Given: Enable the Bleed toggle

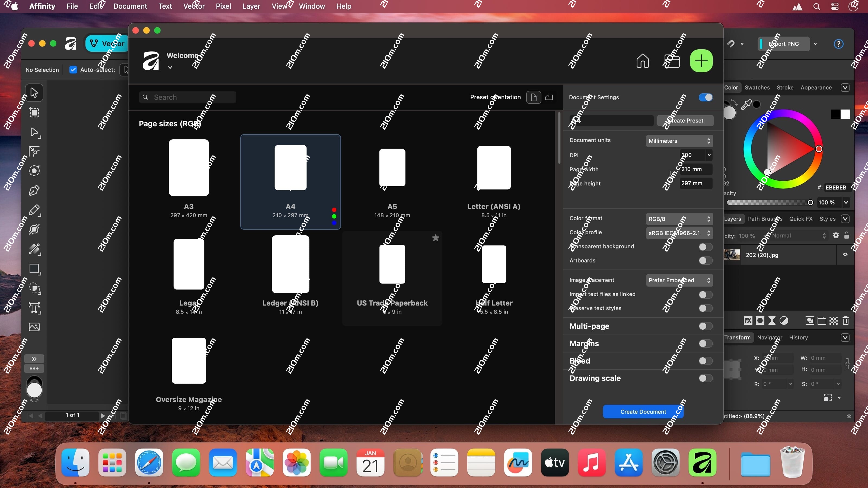Looking at the screenshot, I should 705,361.
